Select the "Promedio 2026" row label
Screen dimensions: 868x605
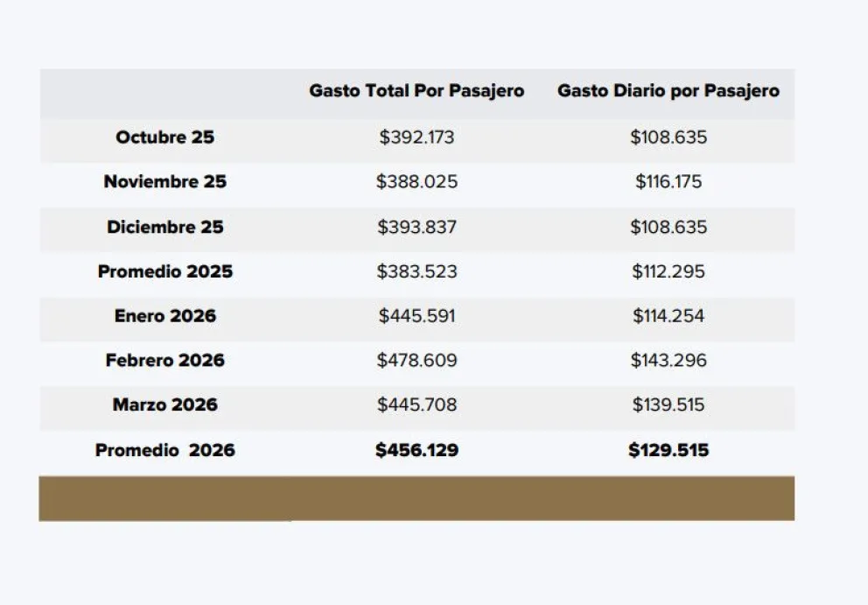pos(164,450)
